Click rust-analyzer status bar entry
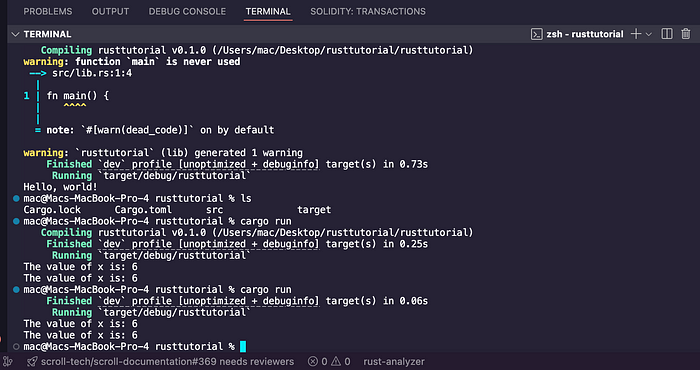This screenshot has height=370, width=700. pos(394,362)
